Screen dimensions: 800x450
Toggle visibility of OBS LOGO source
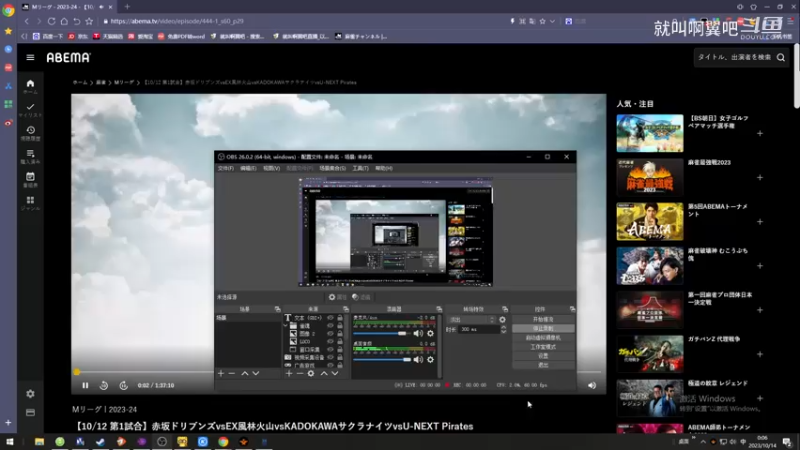click(x=330, y=341)
